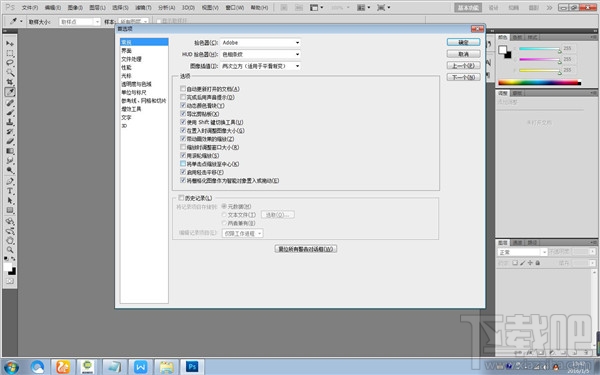Open the 样本 sample dropdown in options bar
Image resolution: width=600 pixels, height=375 pixels.
[133, 22]
